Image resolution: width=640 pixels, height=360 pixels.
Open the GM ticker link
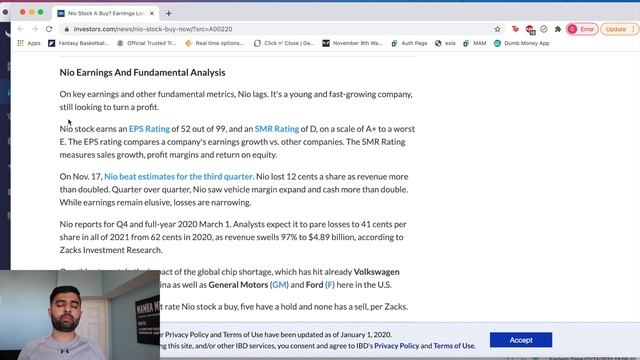(x=279, y=284)
